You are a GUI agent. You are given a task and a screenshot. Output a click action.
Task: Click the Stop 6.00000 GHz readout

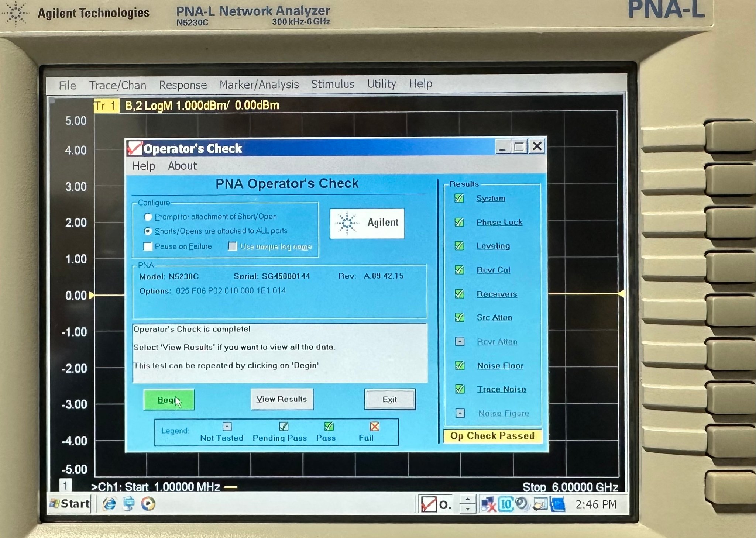pyautogui.click(x=570, y=487)
